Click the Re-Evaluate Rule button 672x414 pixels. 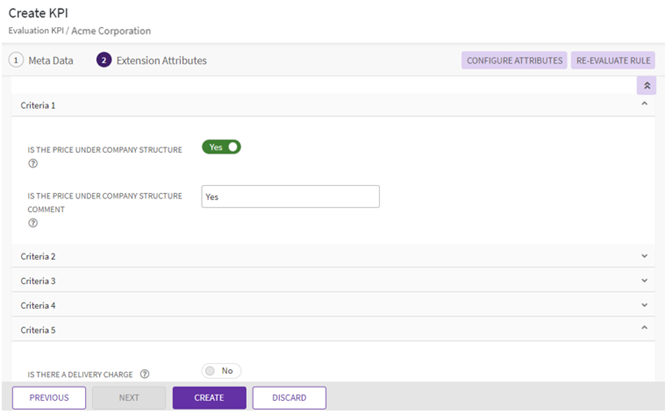[614, 60]
